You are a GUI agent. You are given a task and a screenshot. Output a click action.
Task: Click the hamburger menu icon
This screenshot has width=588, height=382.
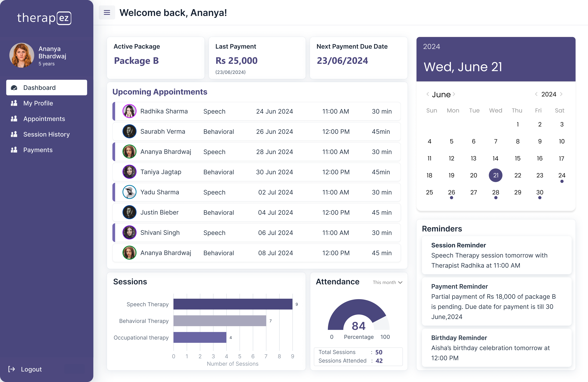coord(107,12)
